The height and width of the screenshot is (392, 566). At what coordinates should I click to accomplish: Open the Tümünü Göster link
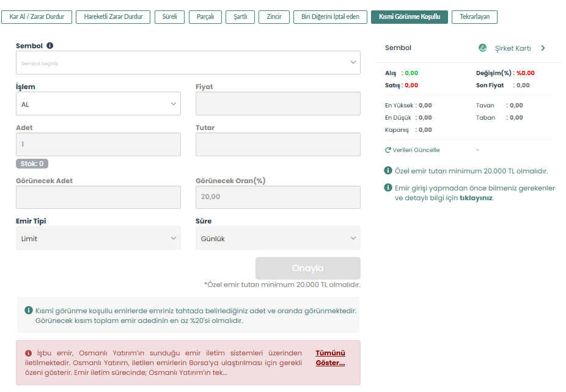330,358
